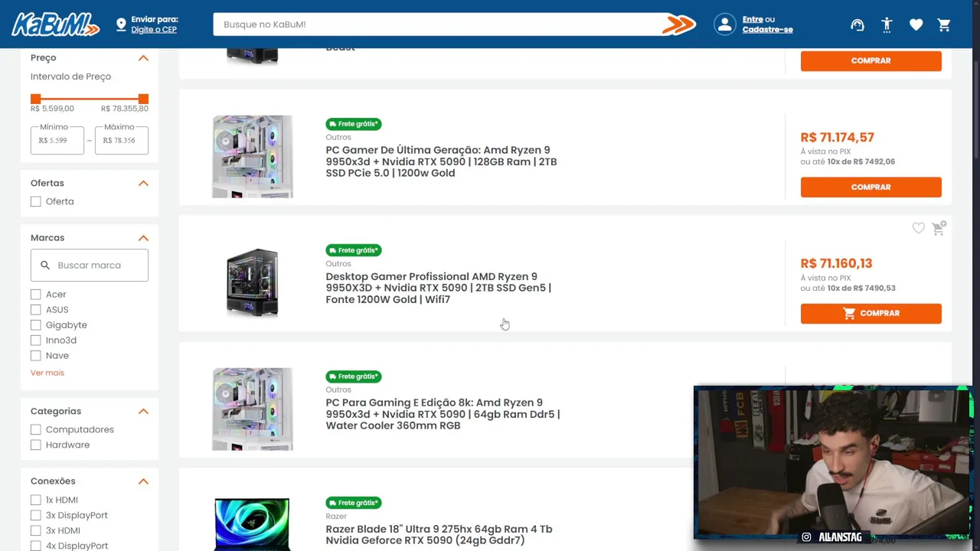Click the Entre login link
980x551 pixels.
pos(752,19)
